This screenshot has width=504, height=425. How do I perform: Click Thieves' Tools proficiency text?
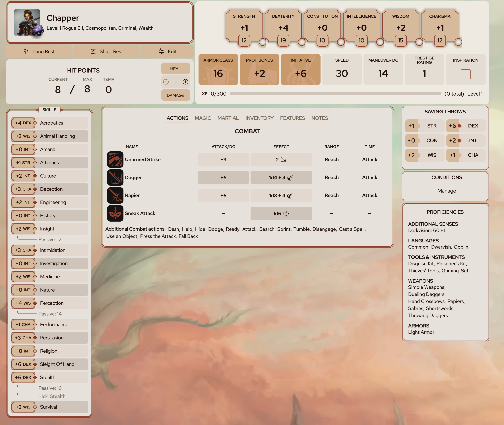point(423,271)
